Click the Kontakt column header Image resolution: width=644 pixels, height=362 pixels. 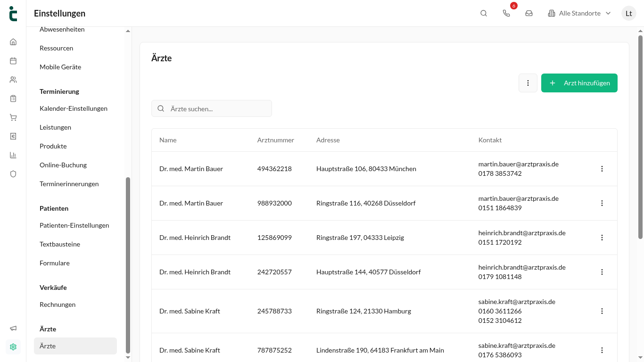pos(490,140)
